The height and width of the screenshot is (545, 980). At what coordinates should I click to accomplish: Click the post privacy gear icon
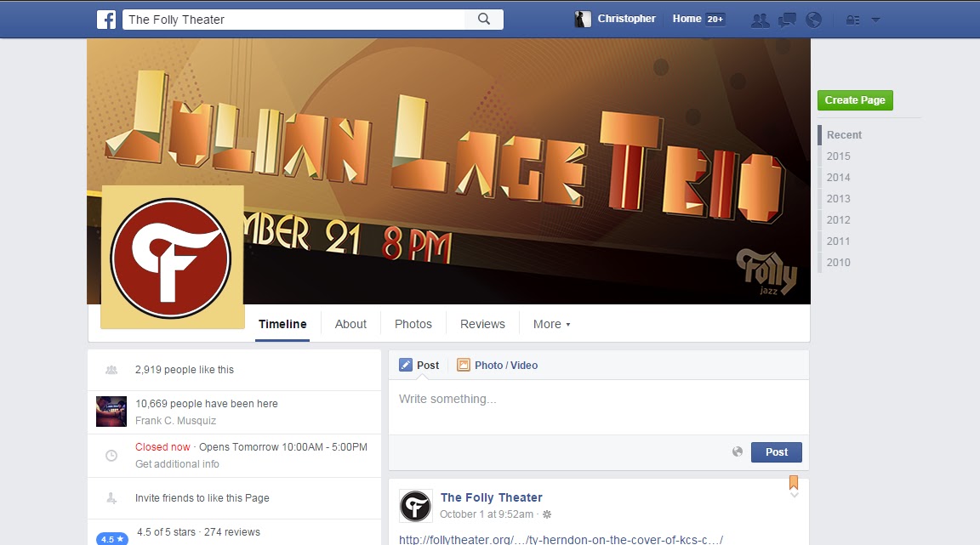point(547,514)
